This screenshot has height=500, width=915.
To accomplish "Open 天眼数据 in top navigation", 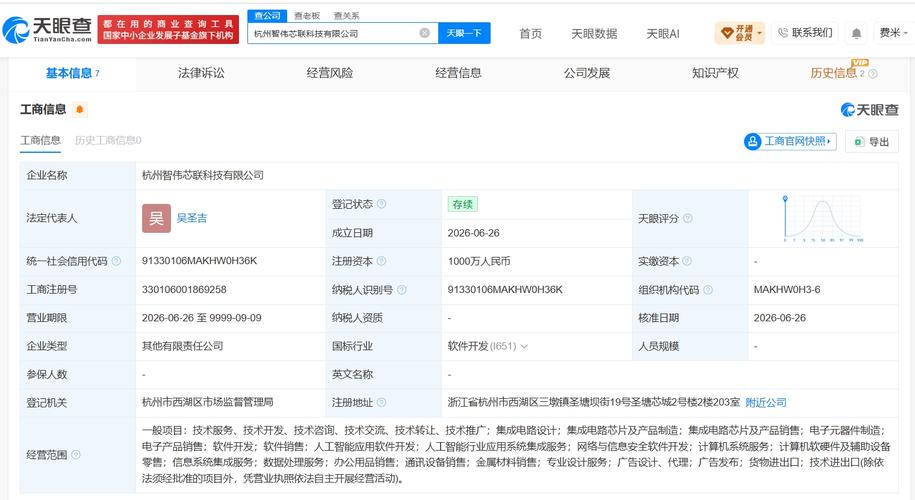I will (594, 34).
